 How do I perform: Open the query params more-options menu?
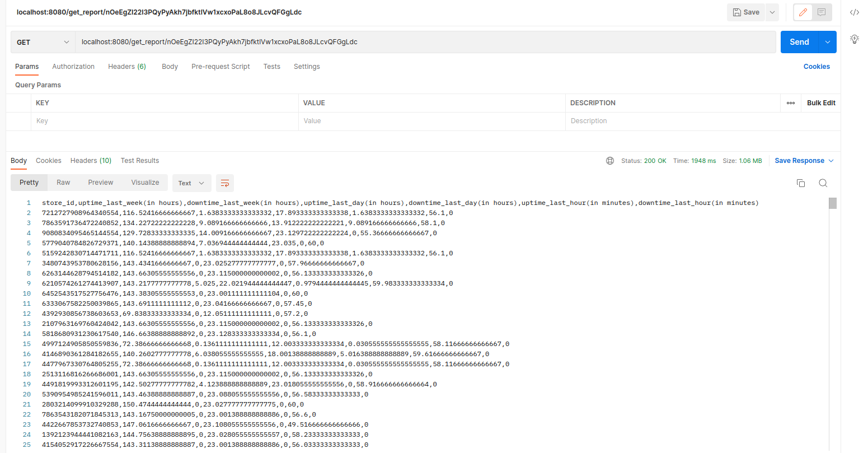791,103
